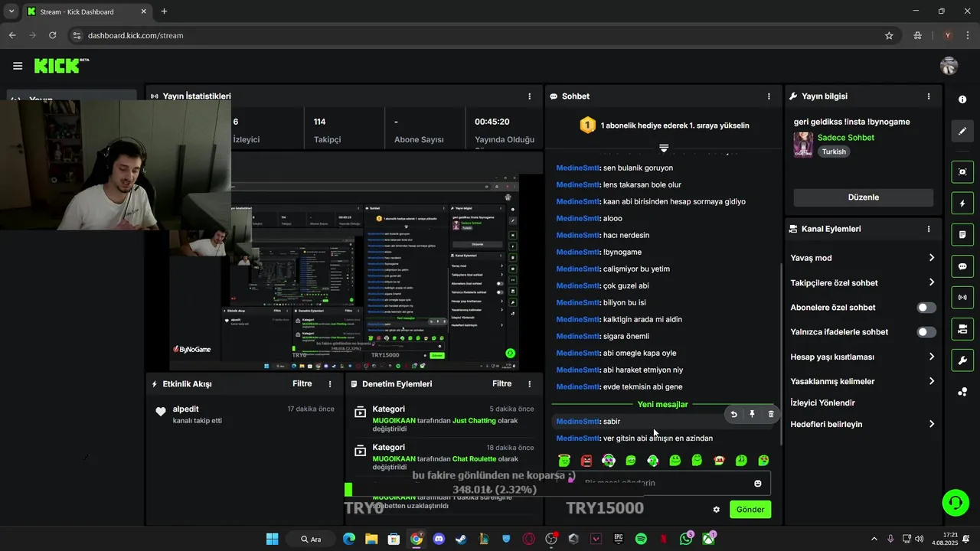The height and width of the screenshot is (551, 980).
Task: Collapse the gift leaderboard banner in chat
Action: 664,148
